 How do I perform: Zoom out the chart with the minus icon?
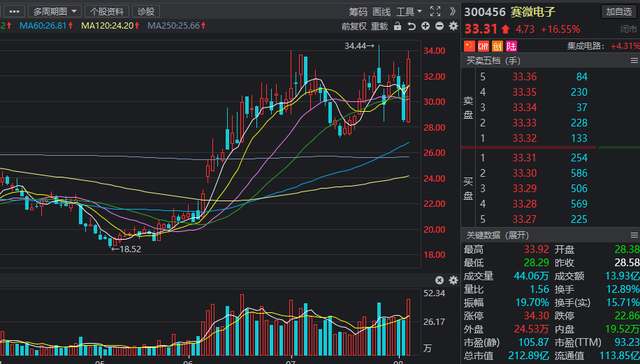pos(439,26)
